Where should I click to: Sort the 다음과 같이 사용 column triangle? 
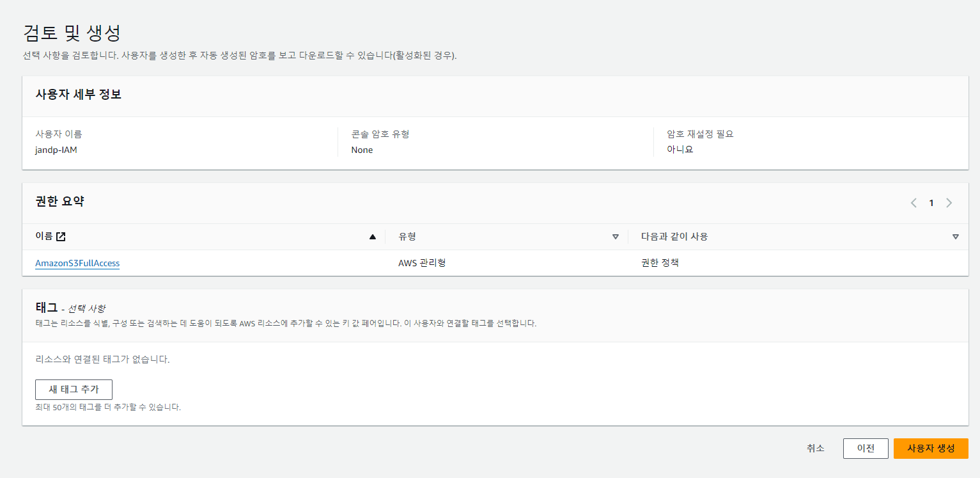[x=956, y=237]
